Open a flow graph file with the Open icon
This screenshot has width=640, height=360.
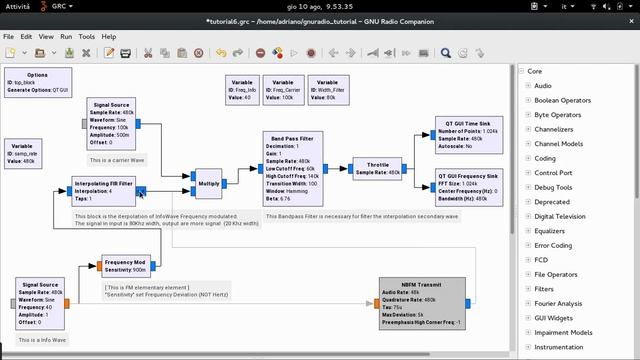point(40,53)
